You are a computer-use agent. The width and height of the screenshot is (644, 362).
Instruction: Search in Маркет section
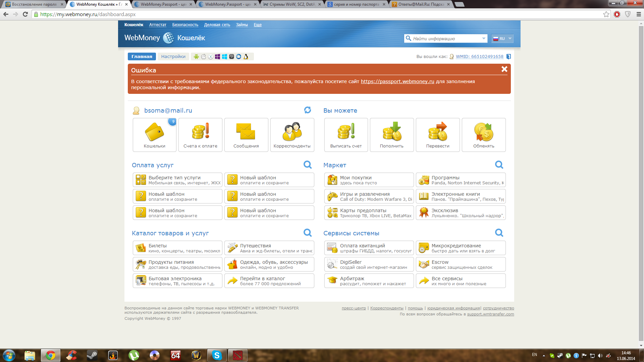coord(499,165)
